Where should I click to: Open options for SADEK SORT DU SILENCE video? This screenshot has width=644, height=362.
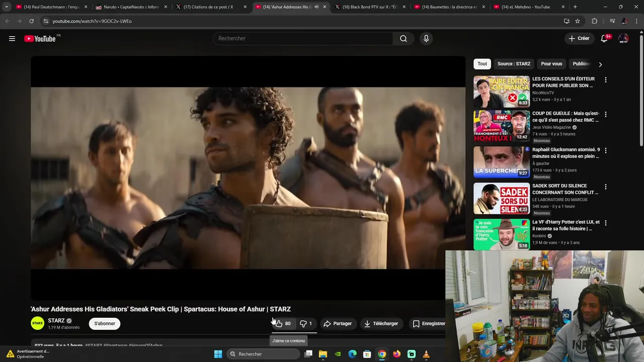(605, 187)
